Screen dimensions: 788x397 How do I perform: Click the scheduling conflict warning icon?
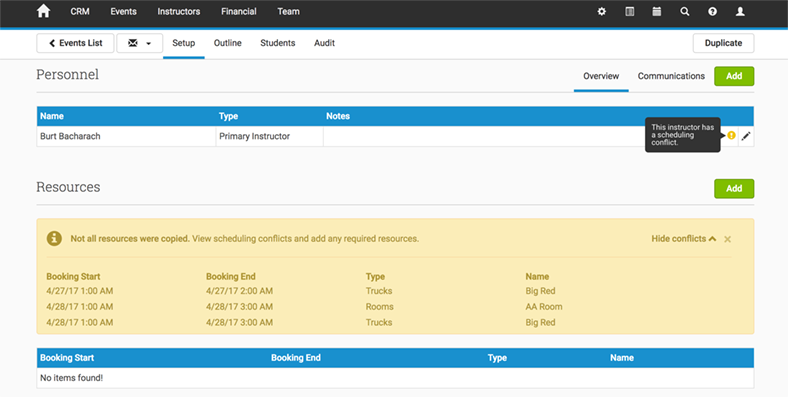point(731,135)
